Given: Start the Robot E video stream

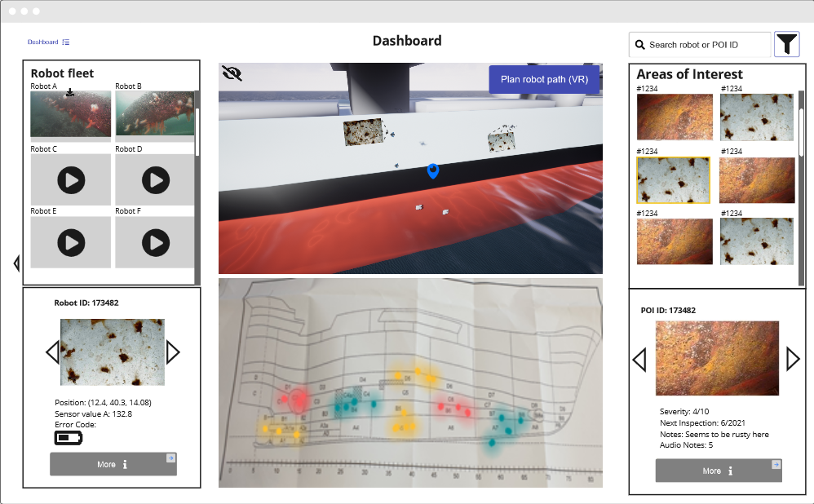Looking at the screenshot, I should tap(71, 242).
